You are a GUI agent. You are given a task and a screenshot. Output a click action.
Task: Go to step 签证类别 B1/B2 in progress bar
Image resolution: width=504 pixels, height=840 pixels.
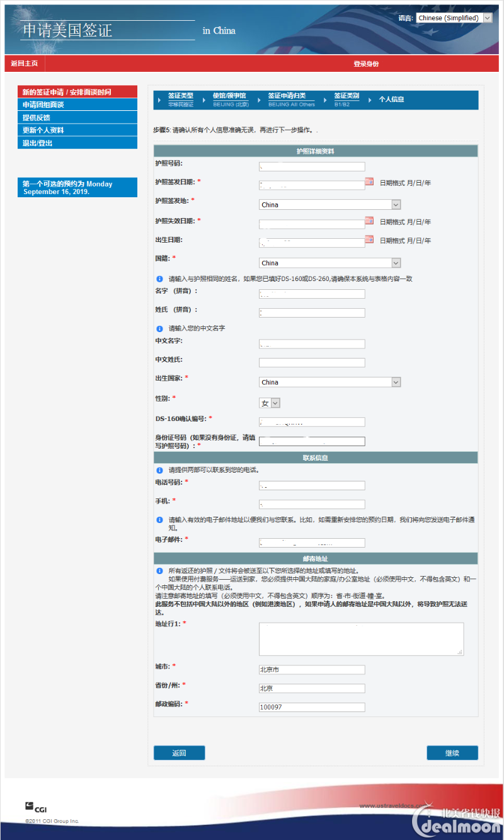click(346, 100)
